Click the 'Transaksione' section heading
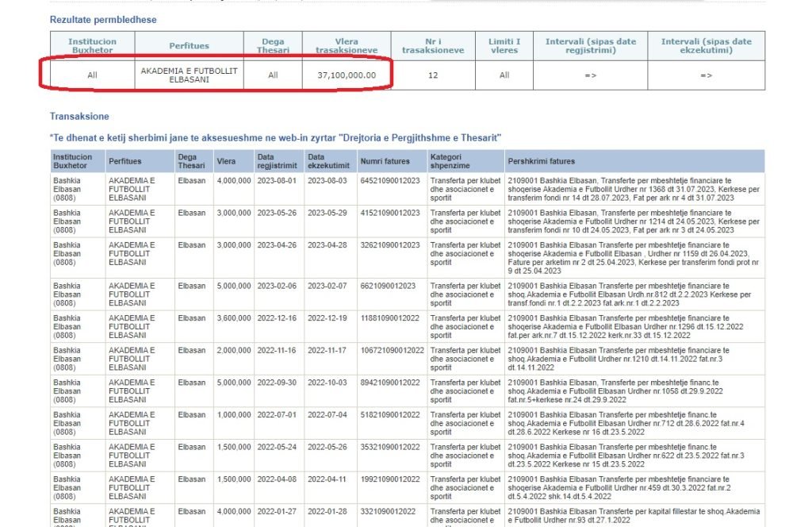The height and width of the screenshot is (527, 812). [79, 117]
